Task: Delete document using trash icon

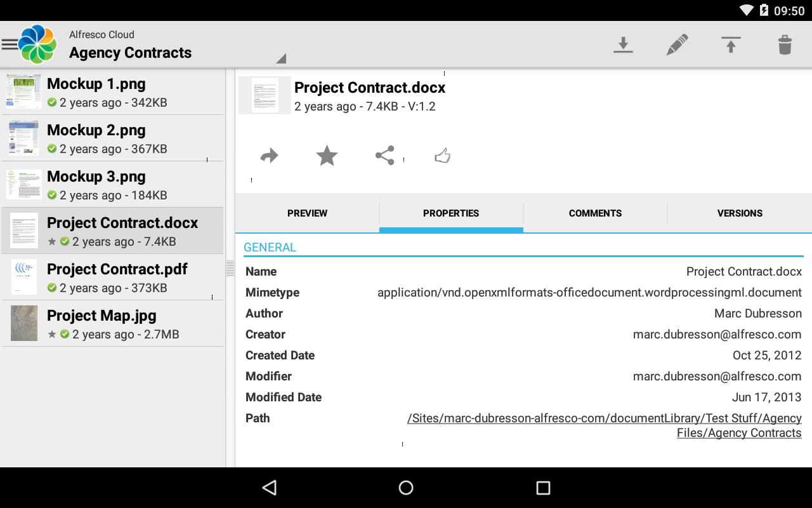Action: click(x=785, y=44)
